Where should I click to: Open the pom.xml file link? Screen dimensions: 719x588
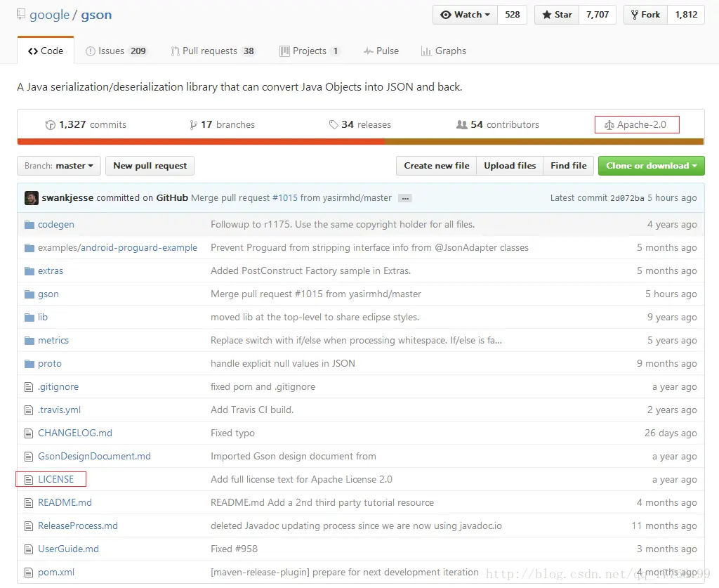56,573
